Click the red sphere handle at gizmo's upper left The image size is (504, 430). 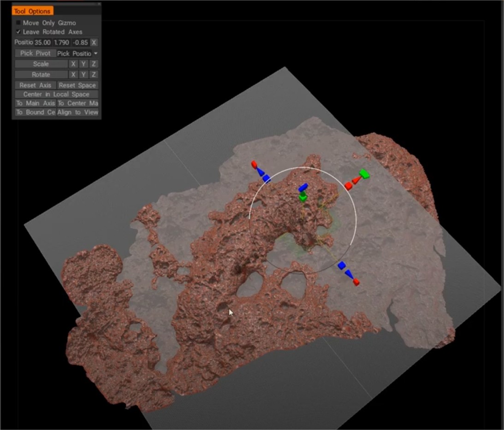(x=254, y=164)
